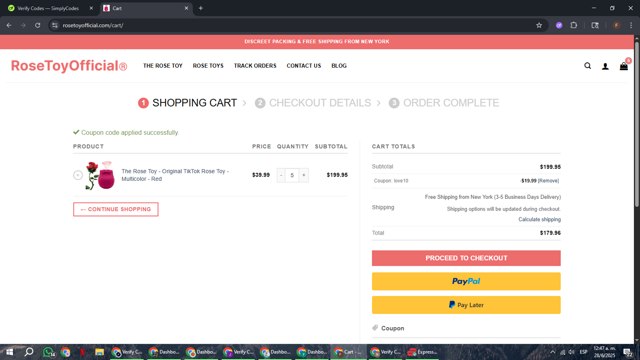Click the Total amount $179.96
The width and height of the screenshot is (640, 360).
click(550, 233)
